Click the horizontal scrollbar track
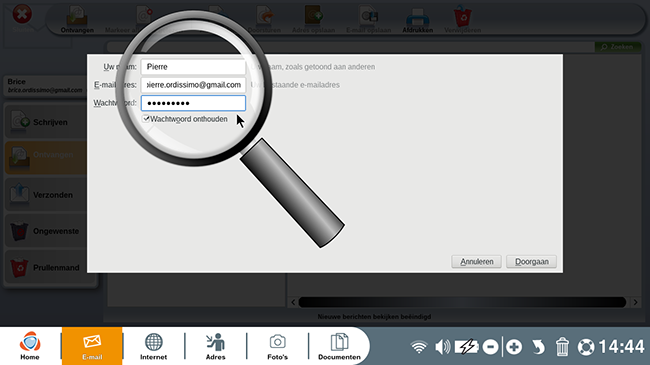The width and height of the screenshot is (650, 365). tap(462, 302)
